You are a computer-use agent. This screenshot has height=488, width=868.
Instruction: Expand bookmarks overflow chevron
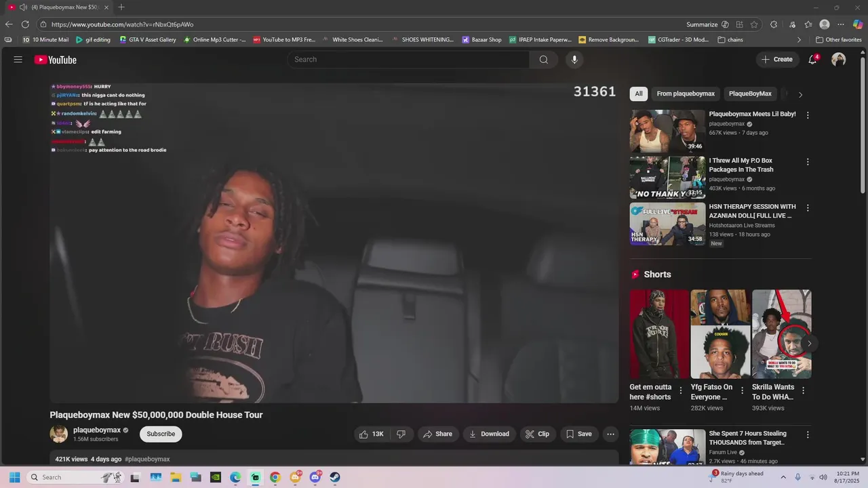click(799, 40)
